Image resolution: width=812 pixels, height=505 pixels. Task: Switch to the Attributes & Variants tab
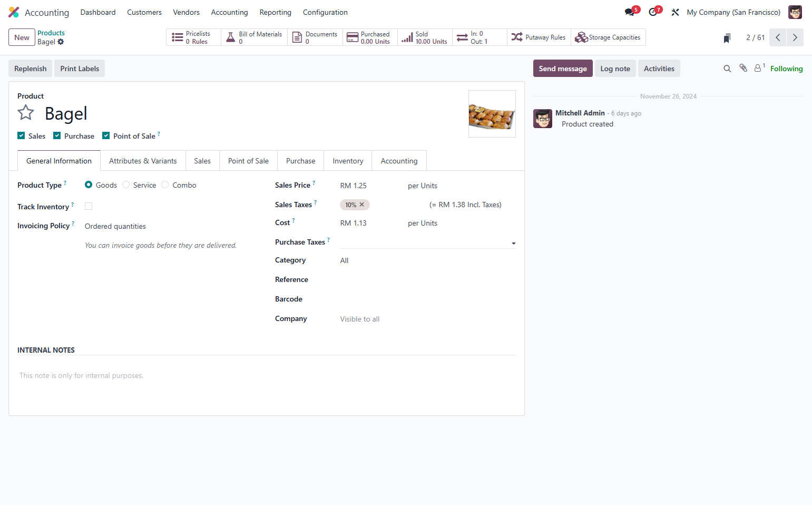coord(143,161)
